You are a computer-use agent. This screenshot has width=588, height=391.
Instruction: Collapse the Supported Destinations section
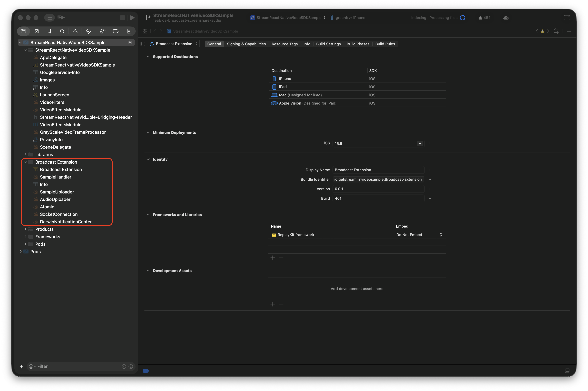click(x=148, y=57)
